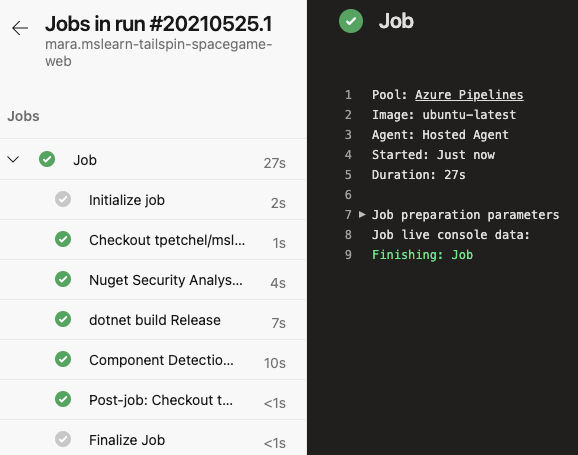Image resolution: width=578 pixels, height=455 pixels.
Task: Open the Finalize Job step
Action: (153, 438)
